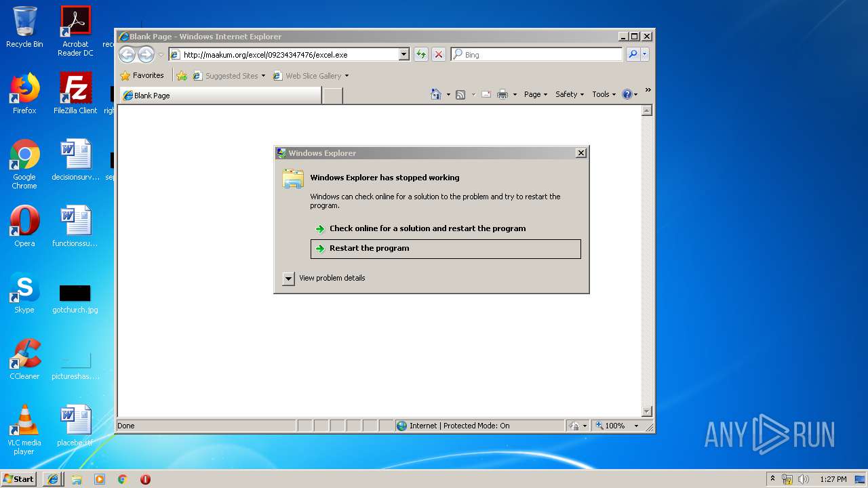Open the address bar dropdown arrow
Image resolution: width=868 pixels, height=488 pixels.
[404, 54]
